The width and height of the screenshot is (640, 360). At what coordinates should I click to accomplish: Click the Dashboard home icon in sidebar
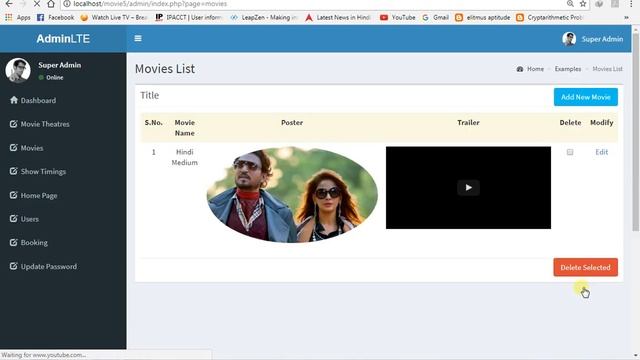(14, 100)
